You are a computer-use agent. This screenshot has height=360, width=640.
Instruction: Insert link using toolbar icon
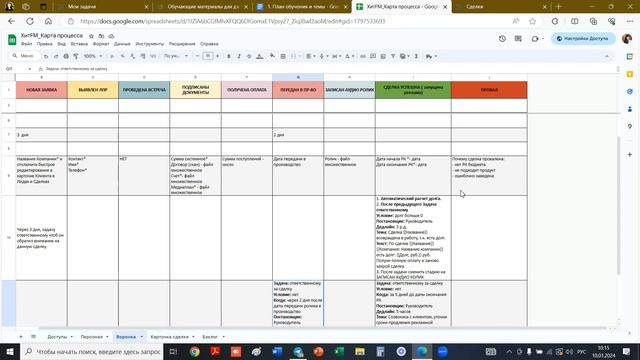[362, 56]
